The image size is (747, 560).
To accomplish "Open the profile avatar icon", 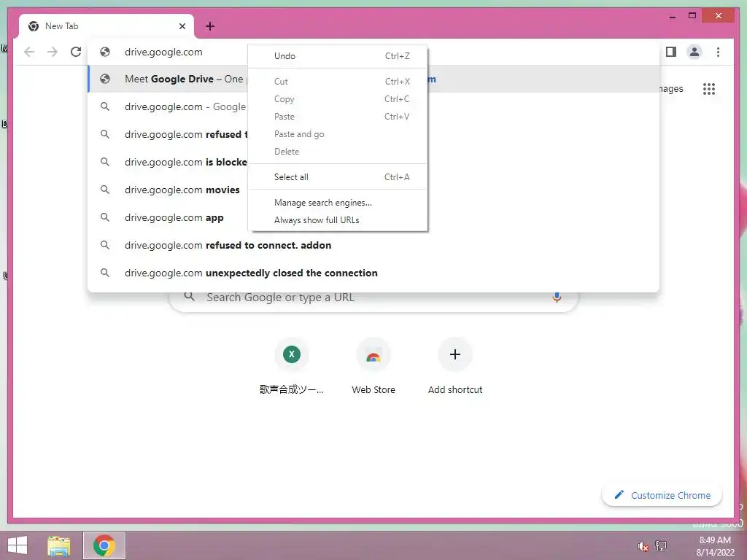I will click(694, 52).
